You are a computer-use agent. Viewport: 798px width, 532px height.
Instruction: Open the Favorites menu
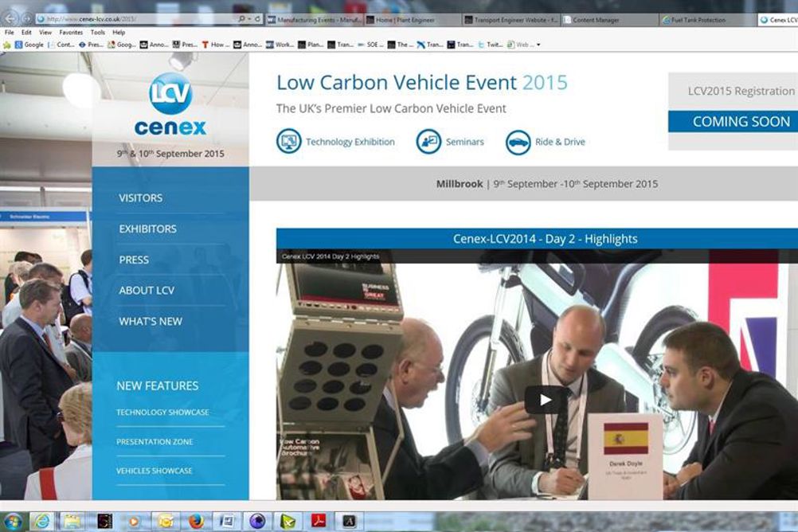click(71, 32)
